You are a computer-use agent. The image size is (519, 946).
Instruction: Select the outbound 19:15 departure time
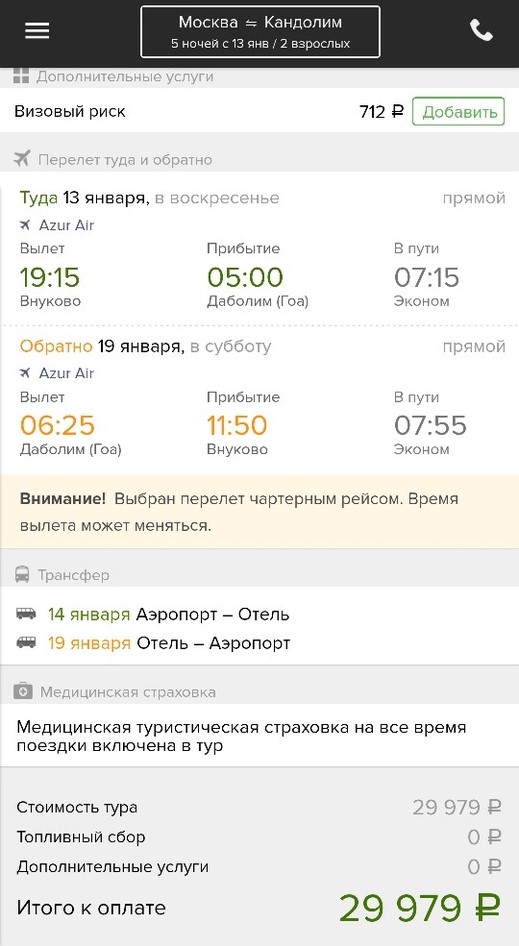coord(50,278)
